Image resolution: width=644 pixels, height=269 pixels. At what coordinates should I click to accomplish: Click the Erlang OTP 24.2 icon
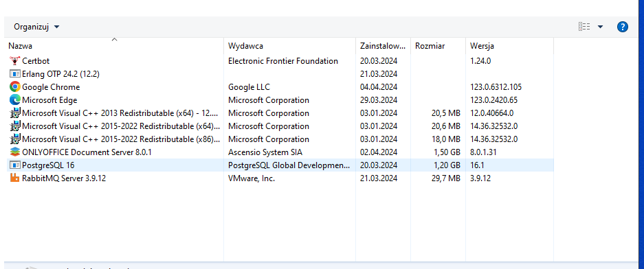(15, 74)
